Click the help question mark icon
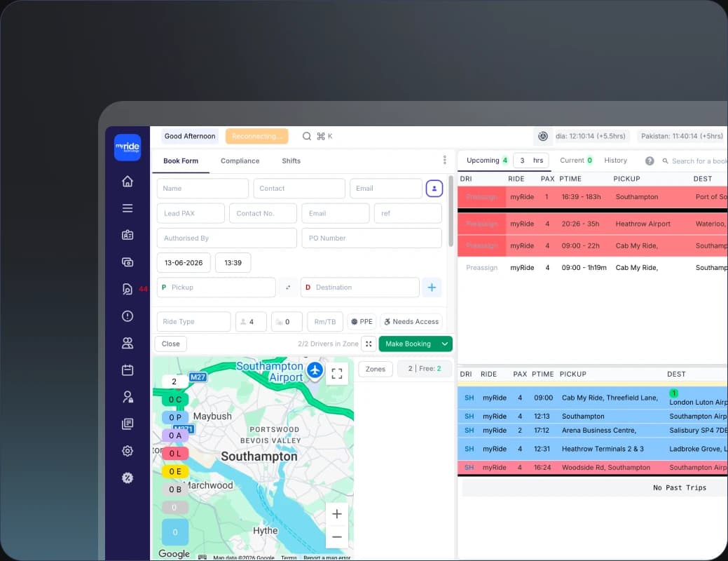Viewport: 728px width, 561px height. click(650, 161)
